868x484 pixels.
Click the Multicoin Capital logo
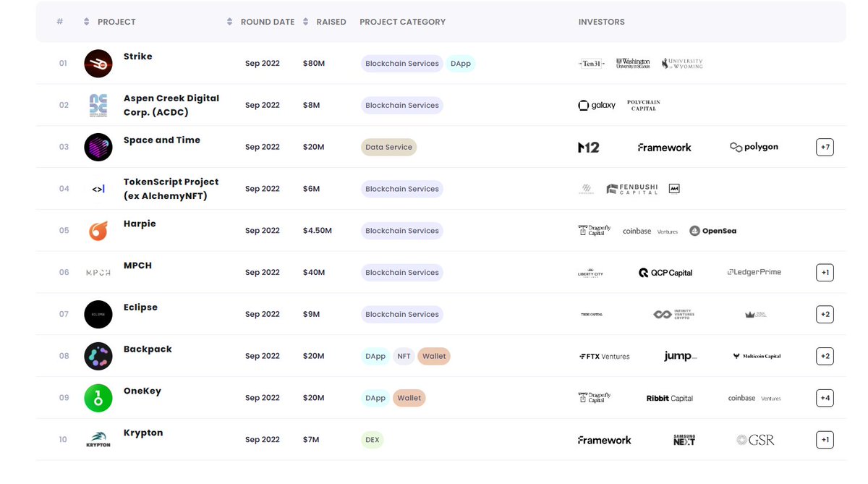pyautogui.click(x=757, y=356)
